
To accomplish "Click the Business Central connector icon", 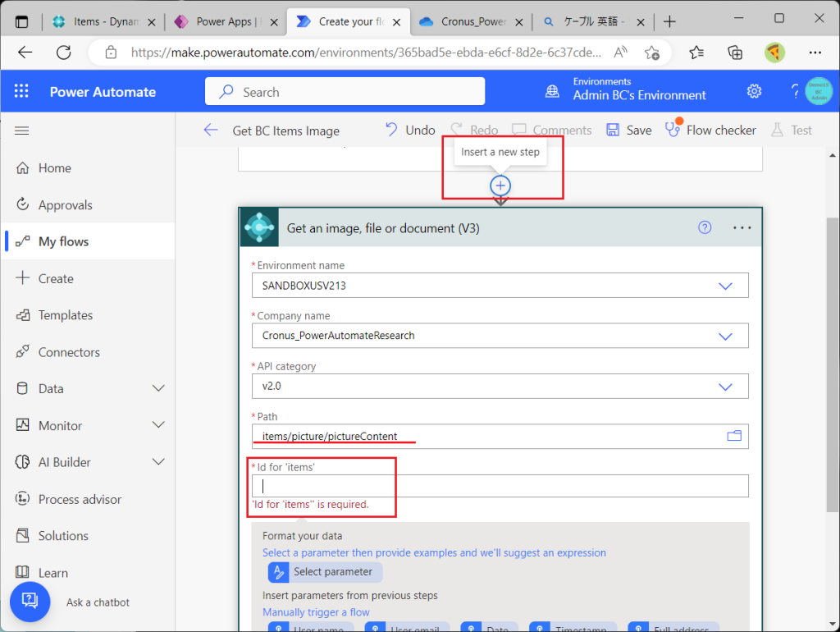I will [259, 227].
